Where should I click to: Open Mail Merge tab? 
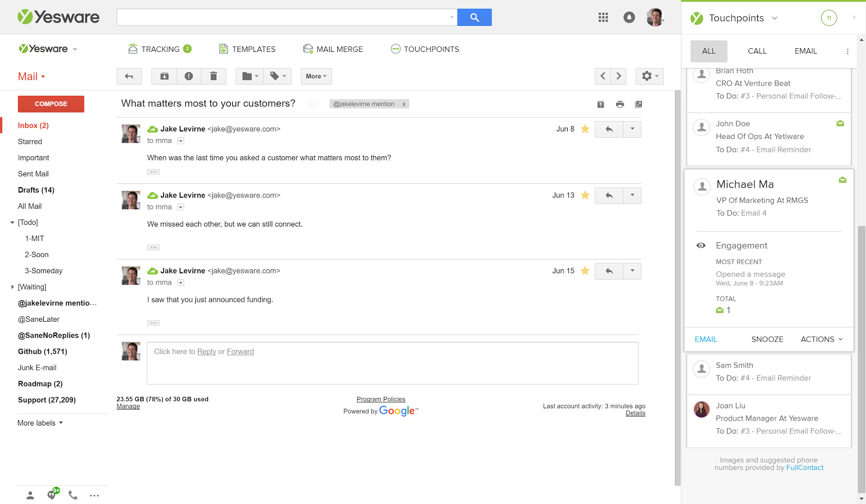tap(333, 49)
